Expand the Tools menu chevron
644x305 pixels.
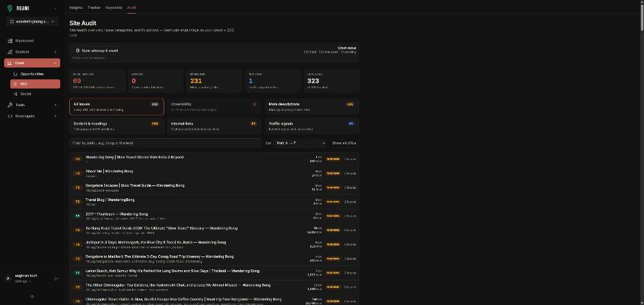pyautogui.click(x=55, y=105)
